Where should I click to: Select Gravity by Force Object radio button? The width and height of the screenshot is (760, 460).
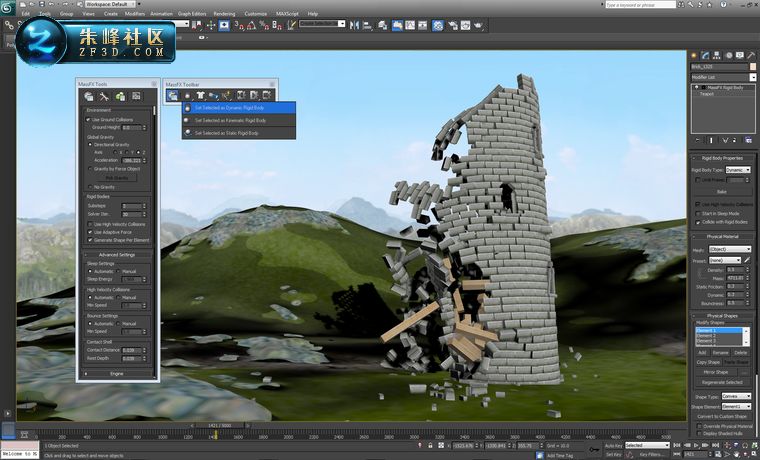90,169
